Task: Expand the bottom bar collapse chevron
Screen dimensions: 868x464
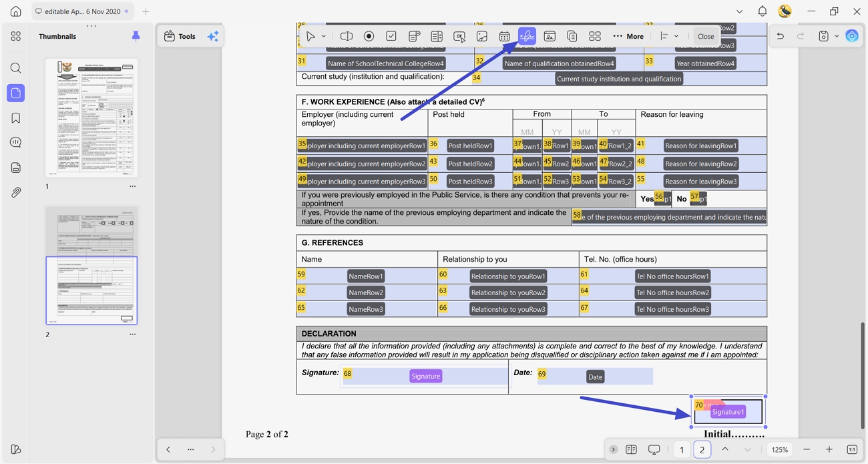Action: click(x=613, y=449)
